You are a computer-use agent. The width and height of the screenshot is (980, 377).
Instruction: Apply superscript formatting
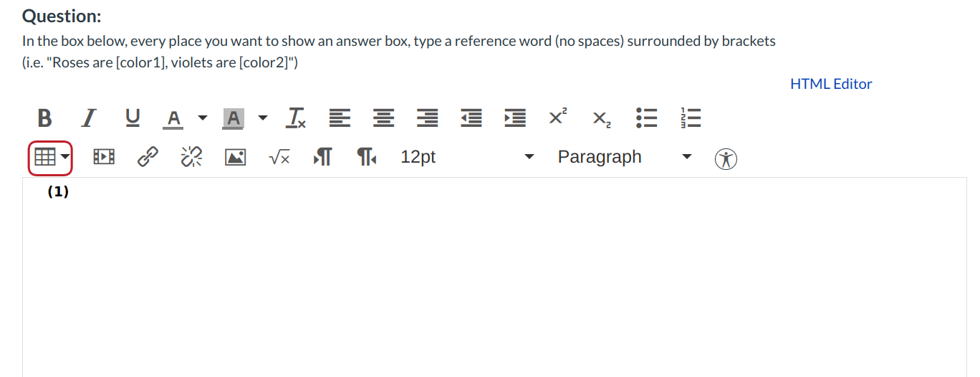coord(558,117)
